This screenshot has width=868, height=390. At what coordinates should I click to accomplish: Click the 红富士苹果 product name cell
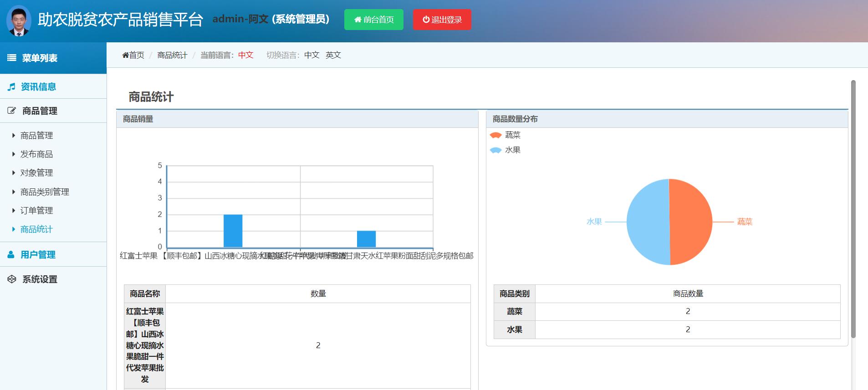pyautogui.click(x=145, y=345)
